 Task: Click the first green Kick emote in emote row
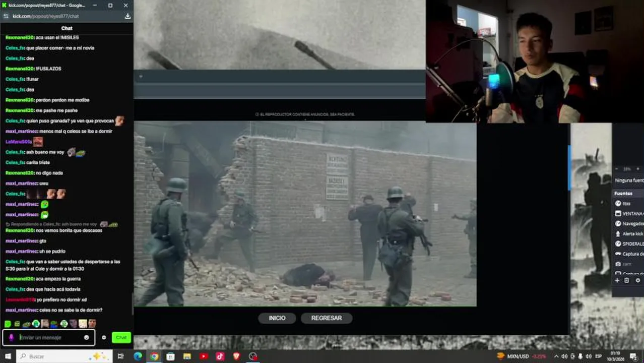click(8, 324)
